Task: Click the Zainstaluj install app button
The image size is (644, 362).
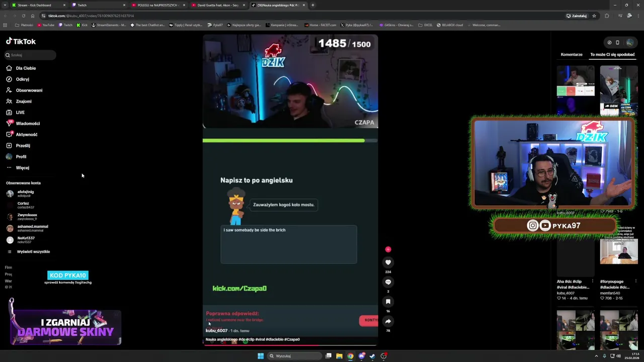Action: click(577, 16)
